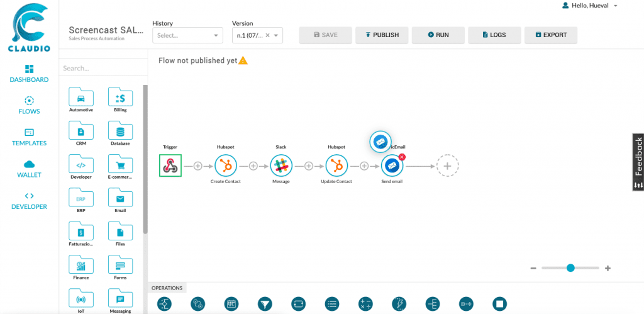
Task: Open the Forms connector folder
Action: [x=120, y=268]
